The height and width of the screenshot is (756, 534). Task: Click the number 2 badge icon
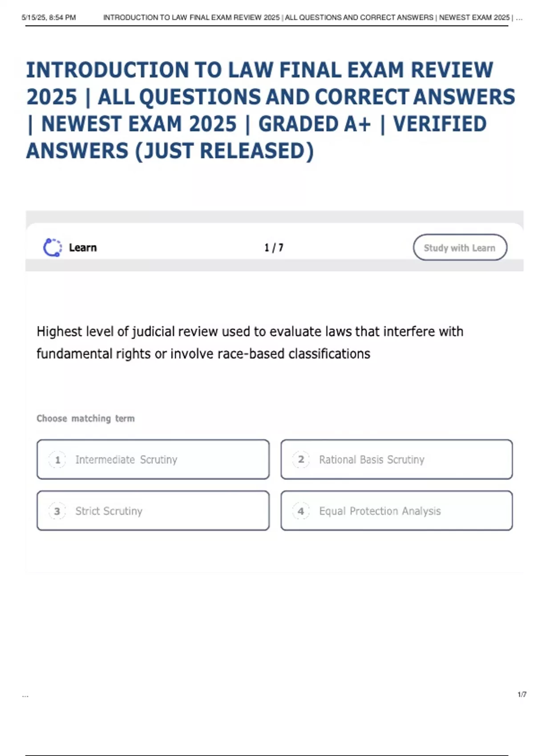[x=301, y=459]
